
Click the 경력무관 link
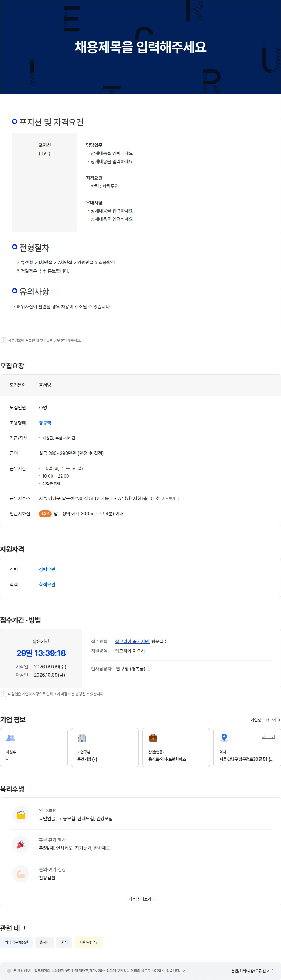(x=47, y=569)
